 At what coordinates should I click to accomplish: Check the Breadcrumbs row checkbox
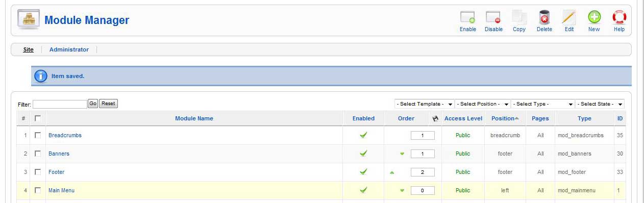[x=38, y=135]
